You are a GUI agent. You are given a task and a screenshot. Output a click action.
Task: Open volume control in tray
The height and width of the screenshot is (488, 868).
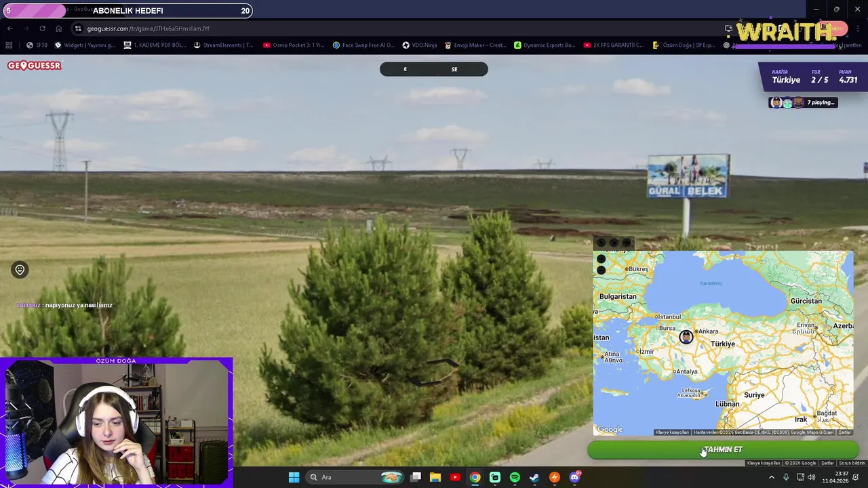(812, 477)
